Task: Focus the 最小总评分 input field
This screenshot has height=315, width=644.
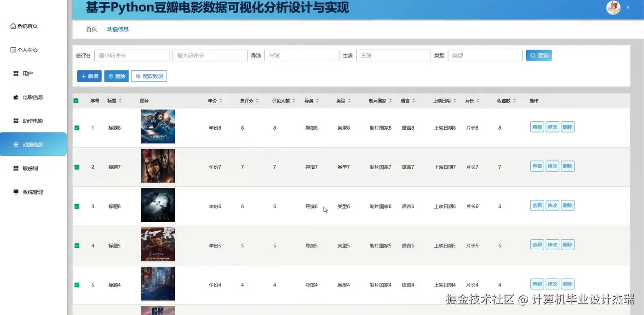Action: tap(132, 55)
